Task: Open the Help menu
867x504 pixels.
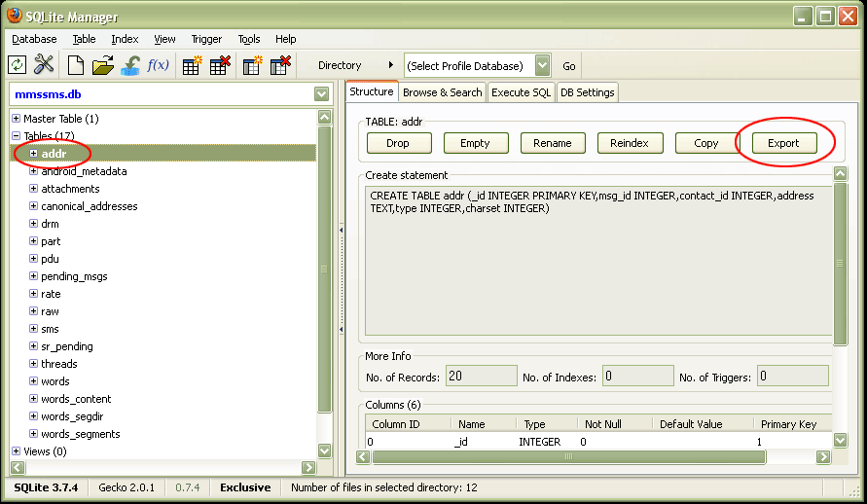Action: 286,39
